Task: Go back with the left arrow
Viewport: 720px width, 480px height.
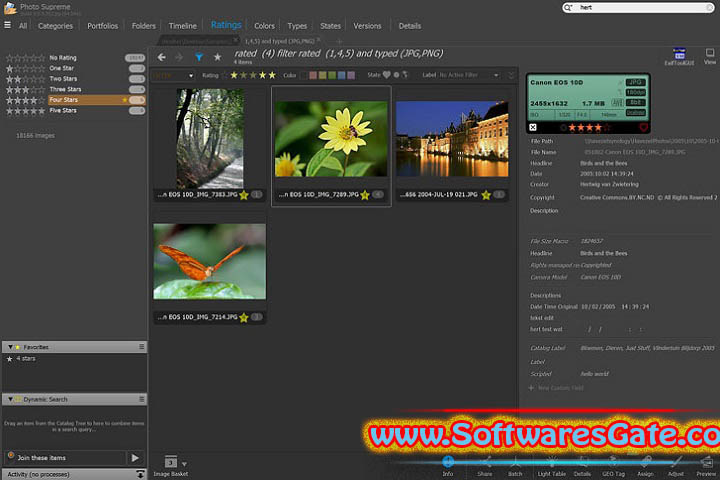Action: (162, 57)
